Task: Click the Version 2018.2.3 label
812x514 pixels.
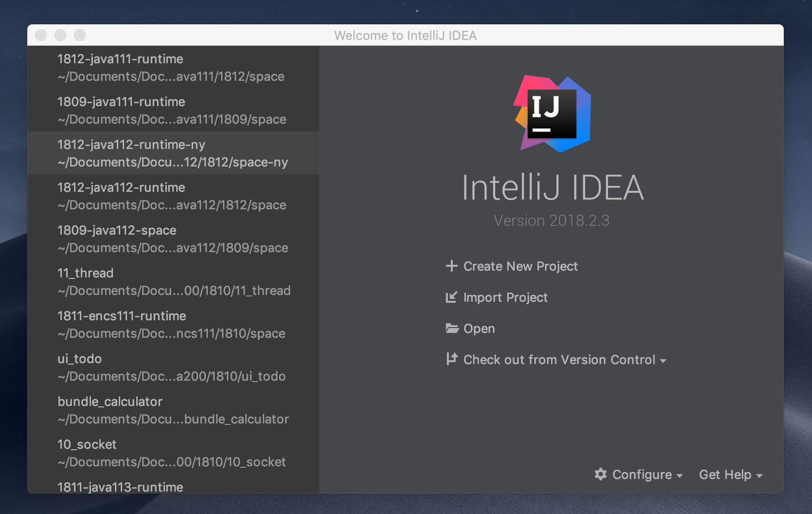Action: click(552, 220)
